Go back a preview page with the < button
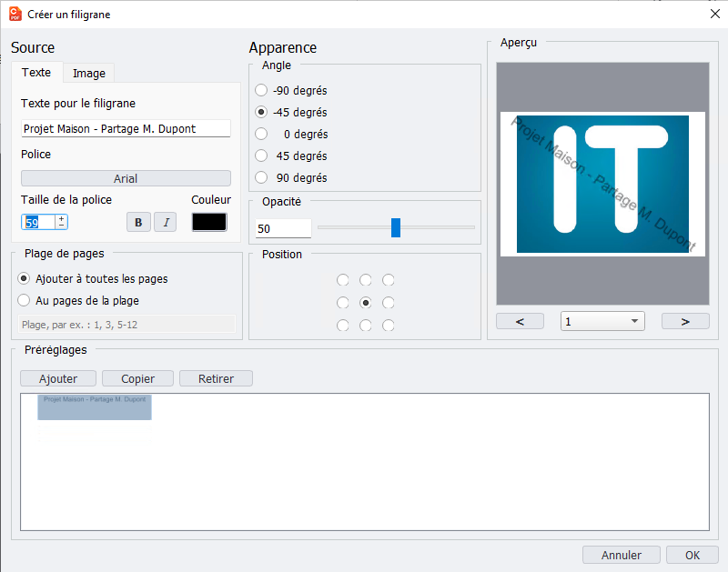 520,320
